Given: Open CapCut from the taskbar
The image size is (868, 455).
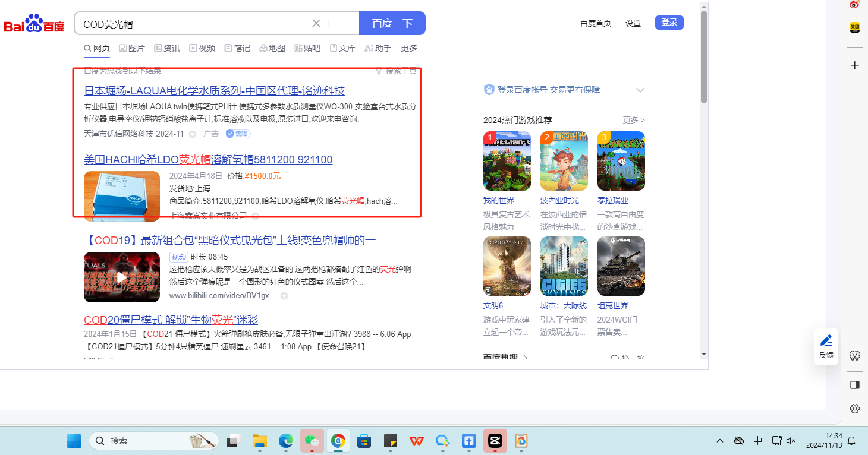Looking at the screenshot, I should pyautogui.click(x=495, y=441).
